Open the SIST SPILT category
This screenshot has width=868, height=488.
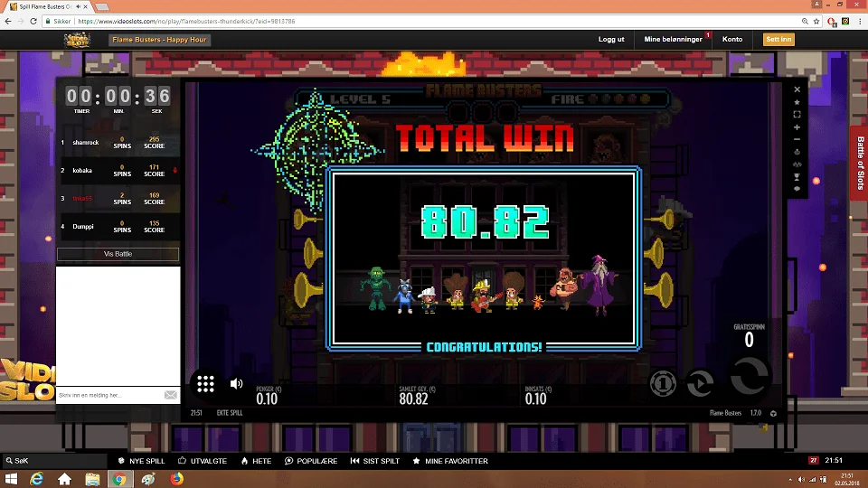coord(374,461)
